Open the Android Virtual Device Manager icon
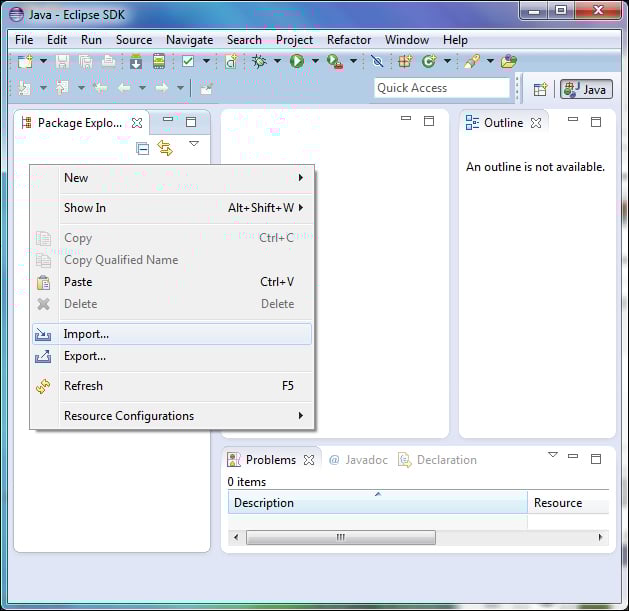This screenshot has height=611, width=629. pyautogui.click(x=159, y=61)
